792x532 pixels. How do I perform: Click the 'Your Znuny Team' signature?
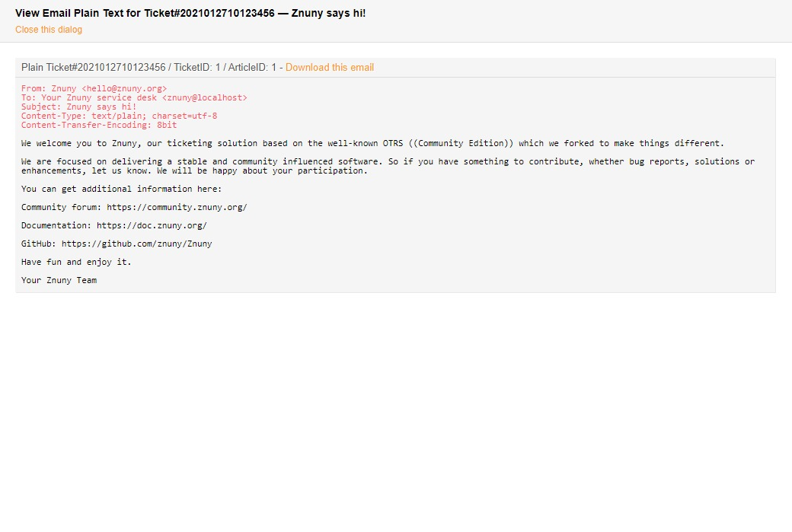click(59, 280)
